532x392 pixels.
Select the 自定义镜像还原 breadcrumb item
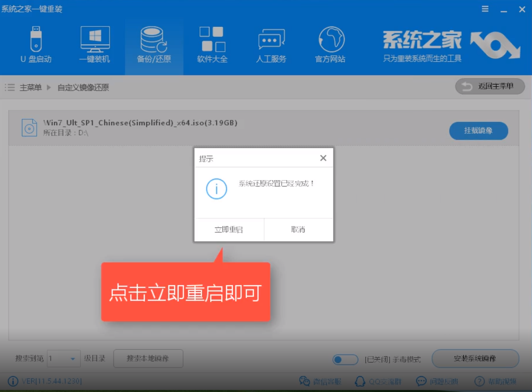click(x=83, y=87)
